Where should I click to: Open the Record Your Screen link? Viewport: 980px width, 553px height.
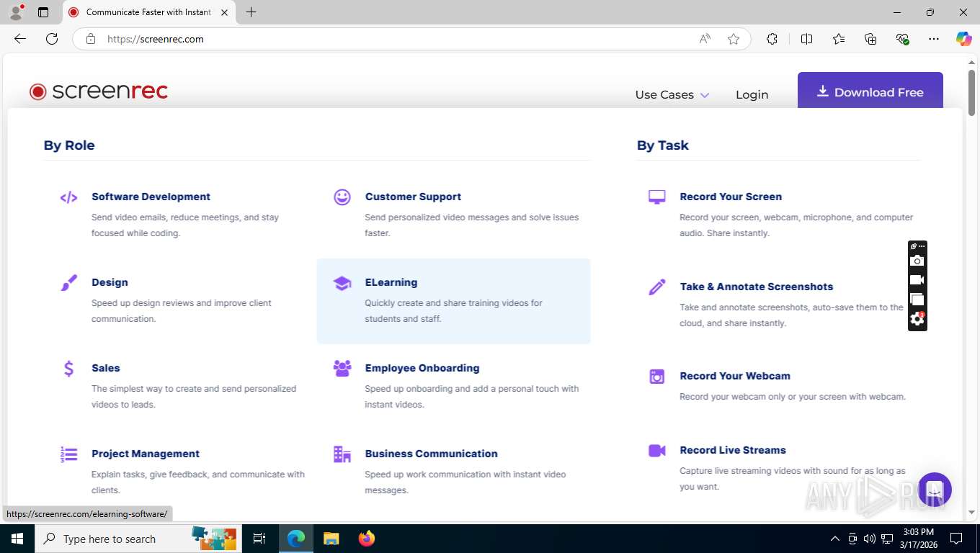(731, 197)
